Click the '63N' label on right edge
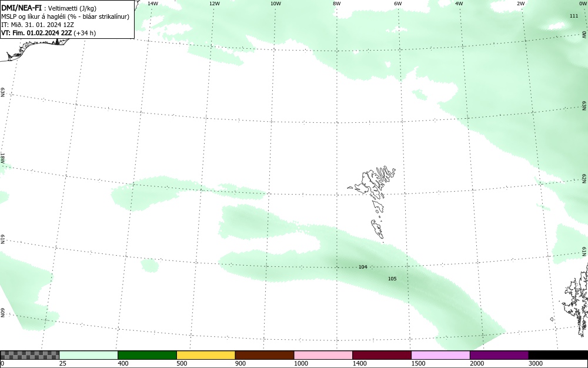Screen dimensions: 588x368 [584, 105]
